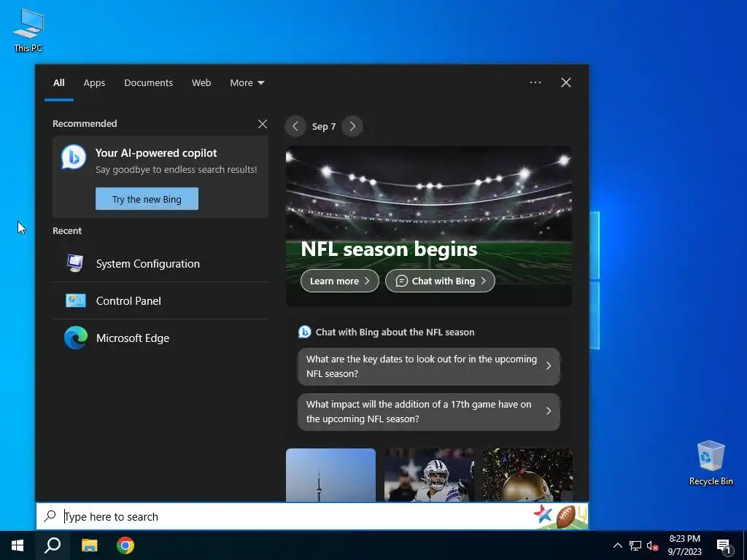Open the football player thumbnail
The height and width of the screenshot is (560, 747).
pyautogui.click(x=429, y=475)
